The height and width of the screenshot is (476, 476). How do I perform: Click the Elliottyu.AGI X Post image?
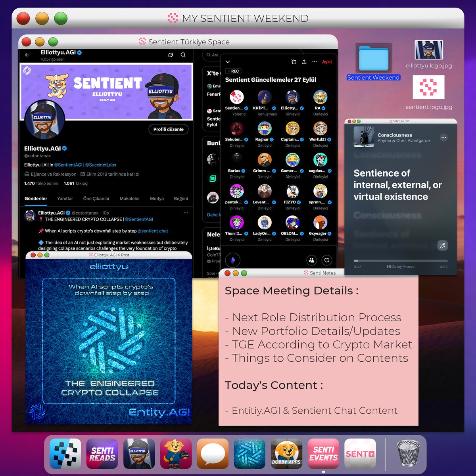(109, 342)
